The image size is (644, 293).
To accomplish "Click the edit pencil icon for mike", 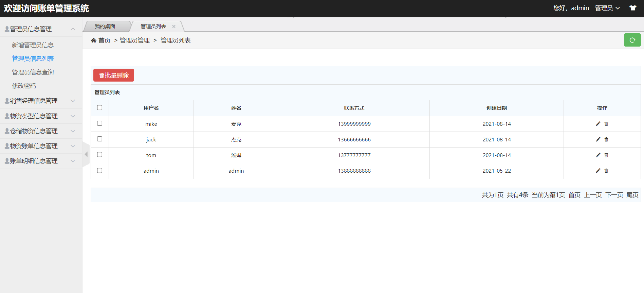I will point(598,124).
